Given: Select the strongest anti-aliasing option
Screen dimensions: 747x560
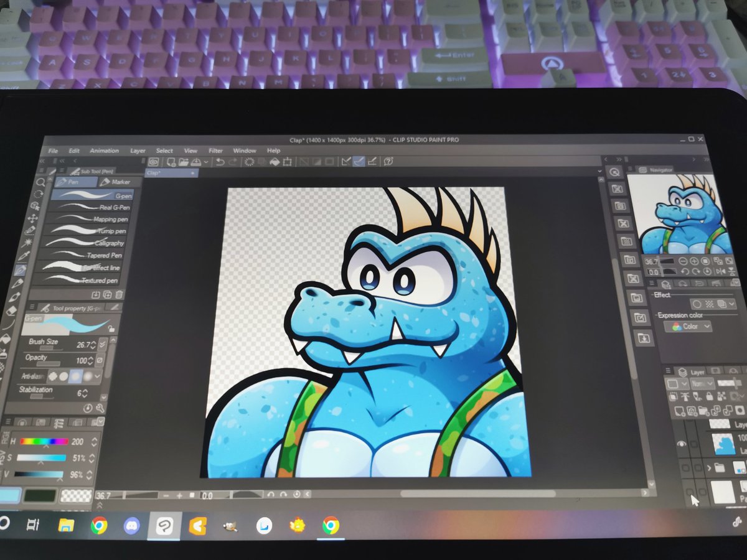Looking at the screenshot, I should [x=88, y=376].
